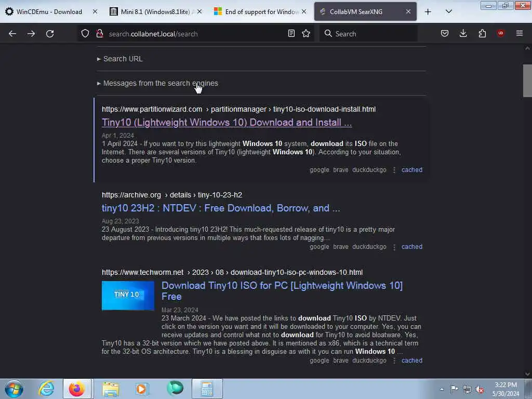Open cached version of partitionwizard result
The width and height of the screenshot is (532, 399).
point(412,170)
